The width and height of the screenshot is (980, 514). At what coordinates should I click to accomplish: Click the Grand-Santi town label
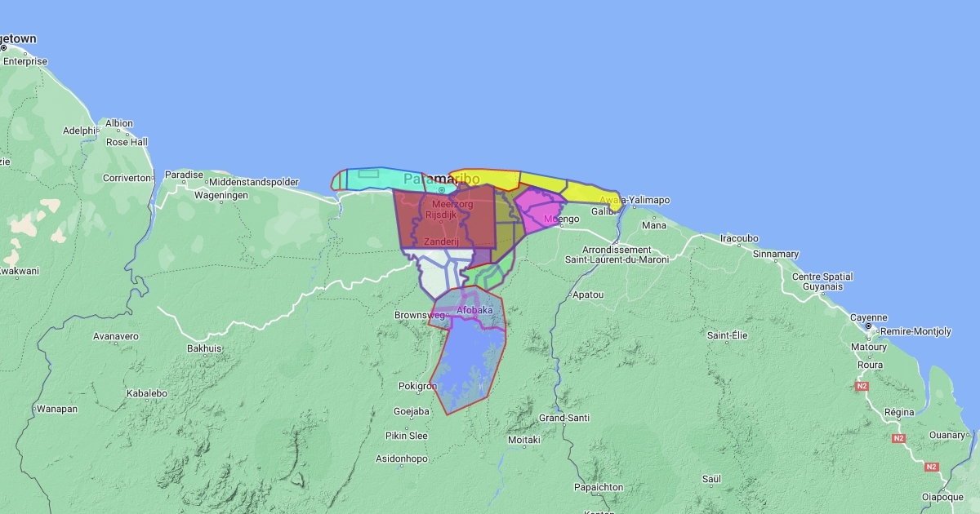coord(564,418)
